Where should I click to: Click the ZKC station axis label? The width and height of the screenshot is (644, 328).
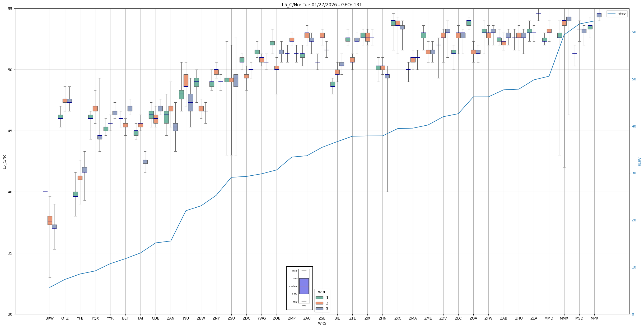pyautogui.click(x=398, y=318)
